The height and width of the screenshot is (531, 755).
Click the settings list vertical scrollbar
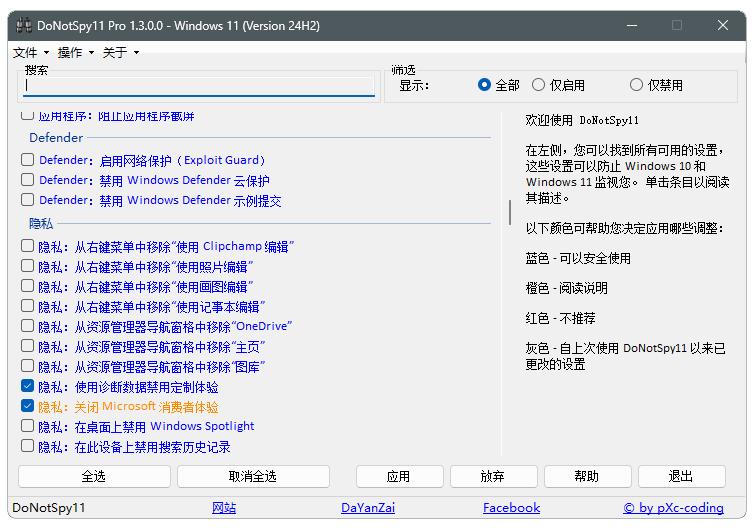pos(509,213)
